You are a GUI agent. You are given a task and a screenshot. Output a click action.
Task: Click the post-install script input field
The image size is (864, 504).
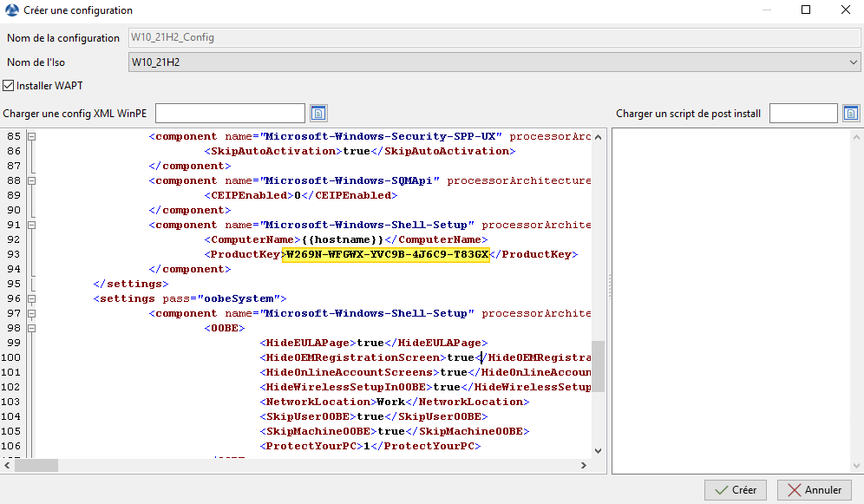tap(803, 113)
